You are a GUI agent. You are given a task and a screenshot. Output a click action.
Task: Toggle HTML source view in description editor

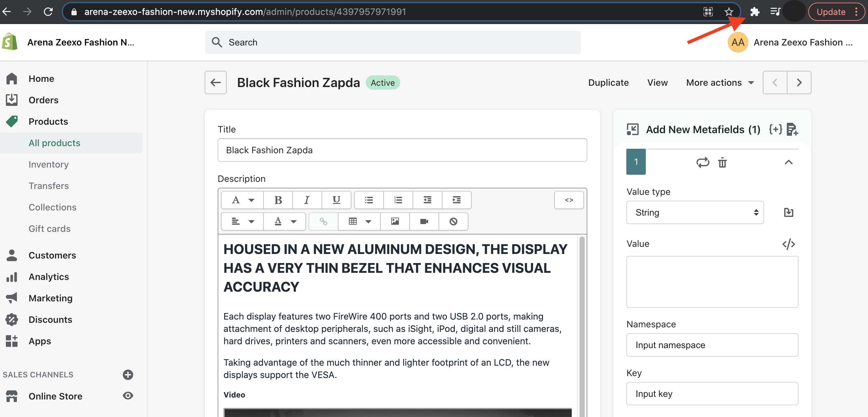(x=569, y=200)
